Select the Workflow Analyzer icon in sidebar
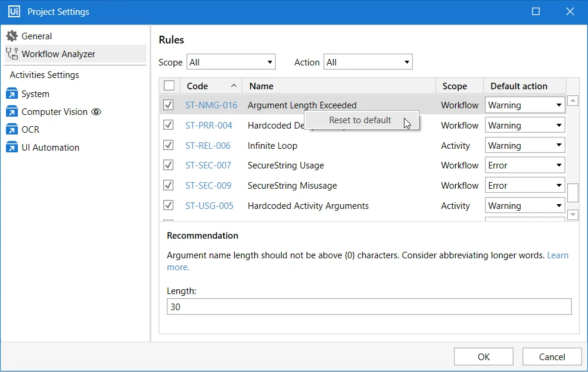The height and width of the screenshot is (372, 588). (x=12, y=54)
